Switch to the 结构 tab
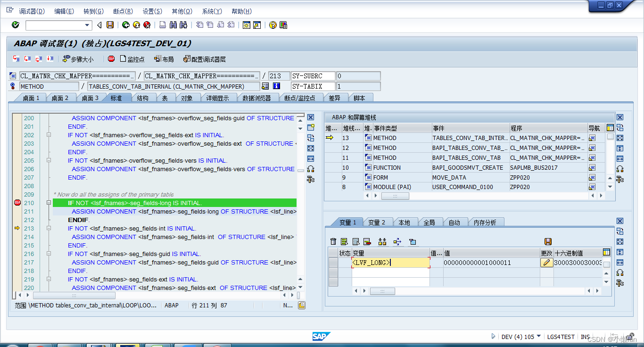The height and width of the screenshot is (347, 644). coord(142,98)
